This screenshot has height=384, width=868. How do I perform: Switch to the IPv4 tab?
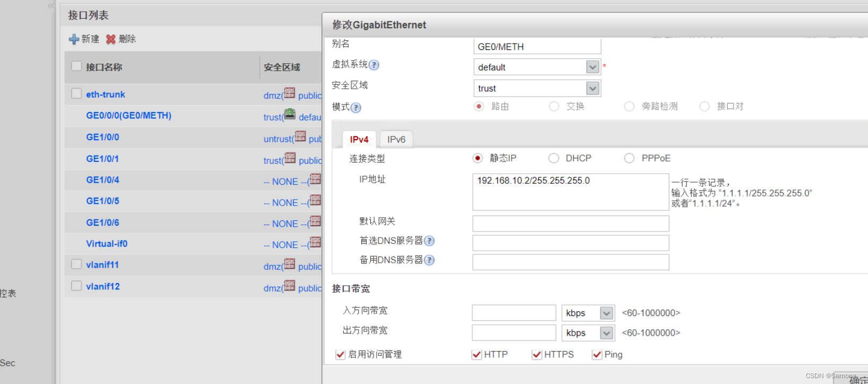click(359, 139)
